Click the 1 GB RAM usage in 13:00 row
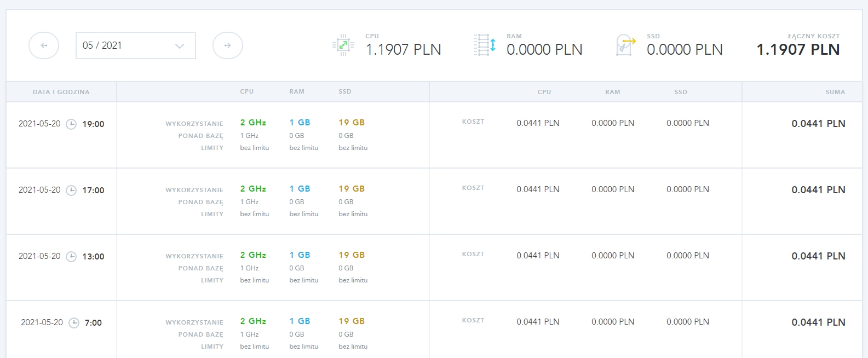The height and width of the screenshot is (358, 868). [300, 255]
